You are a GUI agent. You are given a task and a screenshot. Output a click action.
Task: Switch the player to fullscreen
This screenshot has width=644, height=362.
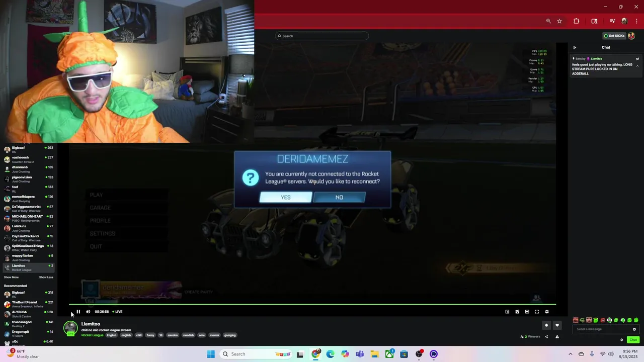537,312
